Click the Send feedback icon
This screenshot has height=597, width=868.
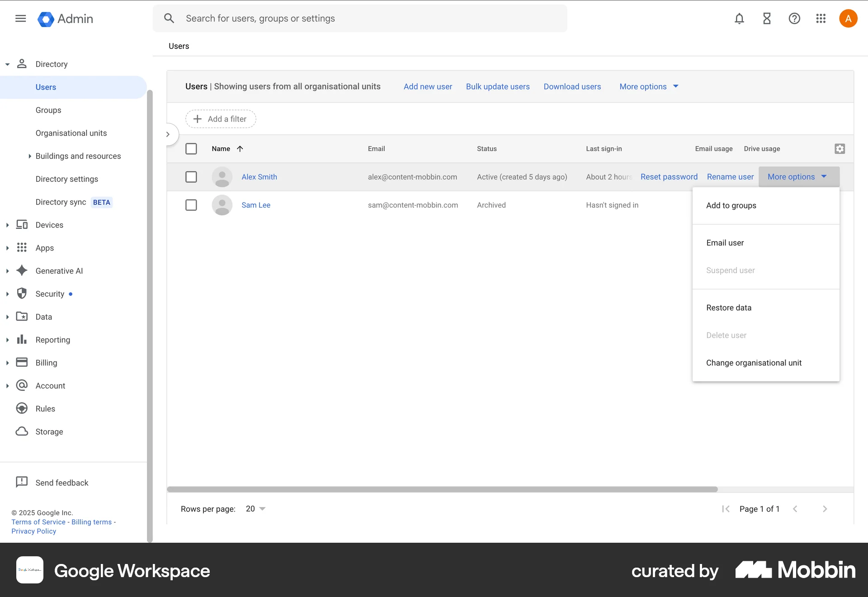pos(22,482)
